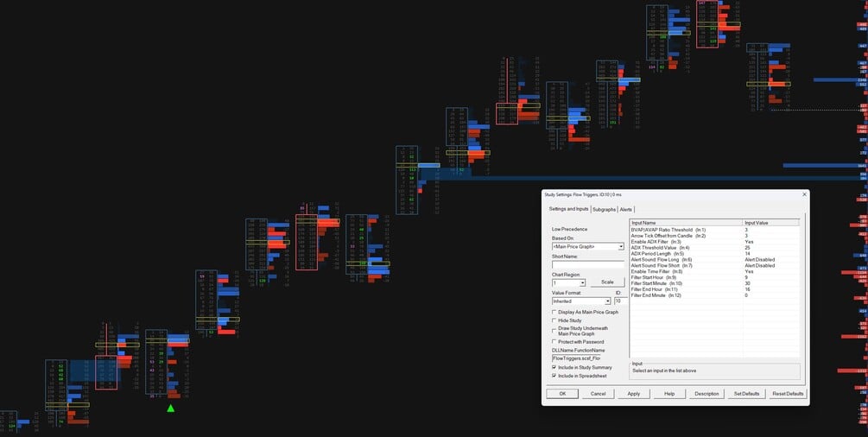Click Filter Start Minute value 30
The width and height of the screenshot is (868, 437).
pyautogui.click(x=747, y=283)
